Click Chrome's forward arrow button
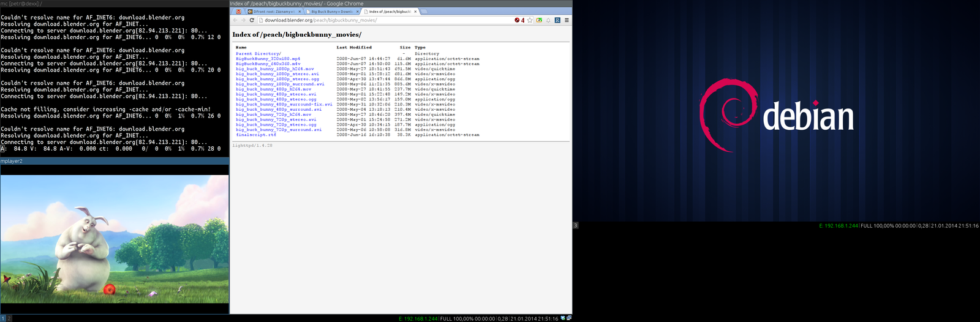980x322 pixels. click(243, 20)
